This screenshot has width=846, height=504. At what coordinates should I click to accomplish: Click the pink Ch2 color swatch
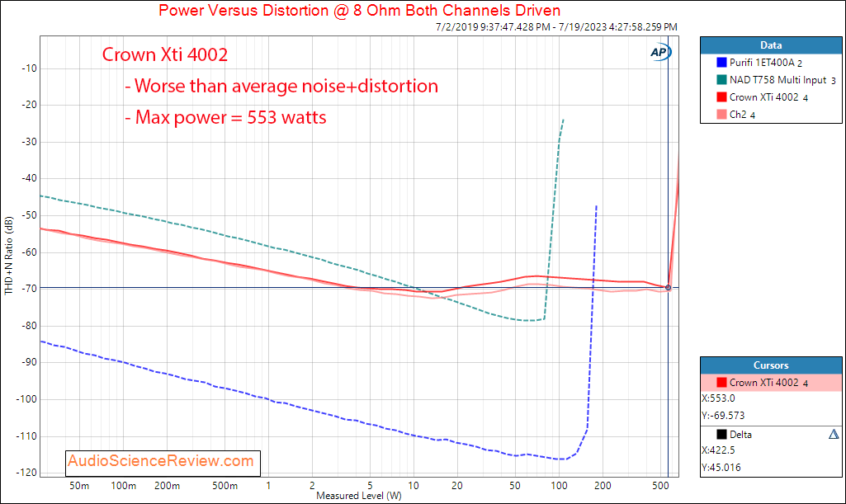click(x=721, y=115)
